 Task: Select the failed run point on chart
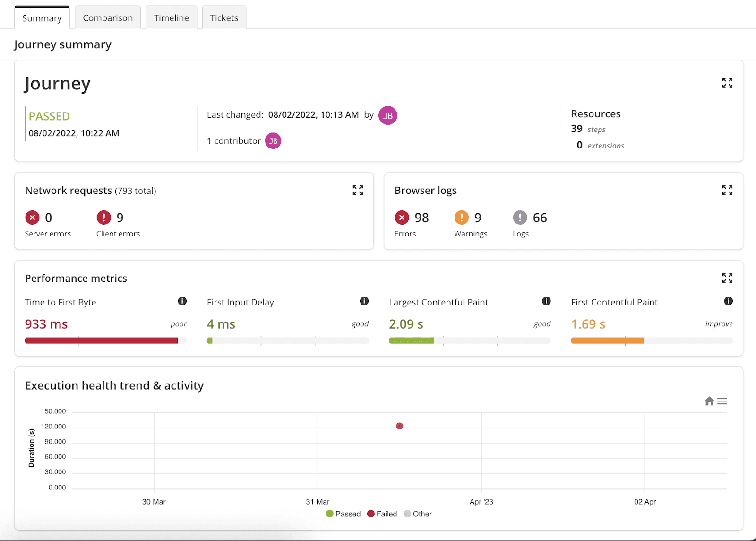[x=400, y=426]
